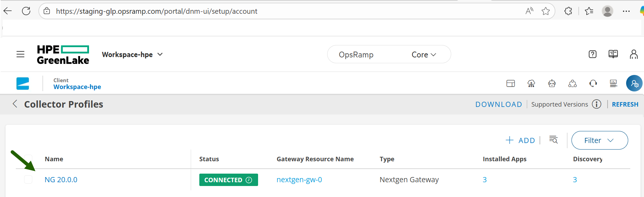Open the browser favorites list icon
Viewport: 644px width, 197px height.
(x=589, y=11)
